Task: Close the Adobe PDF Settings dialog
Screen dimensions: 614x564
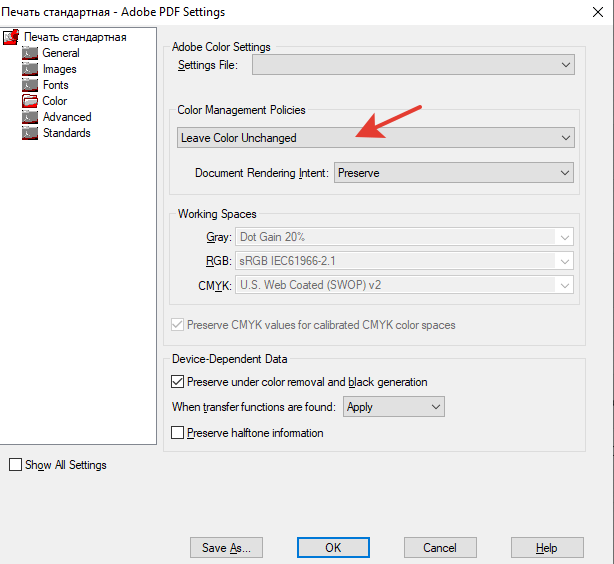Action: click(x=598, y=12)
